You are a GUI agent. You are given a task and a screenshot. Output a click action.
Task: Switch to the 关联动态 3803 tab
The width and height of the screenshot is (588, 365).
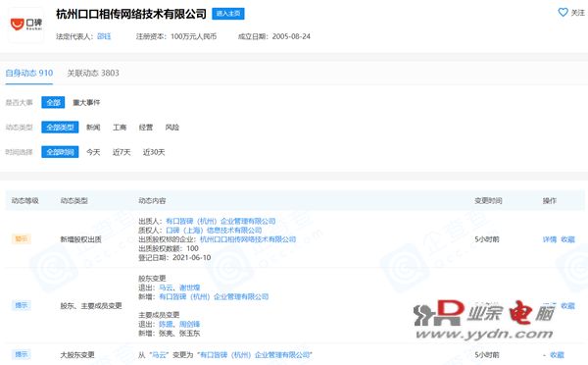click(93, 73)
